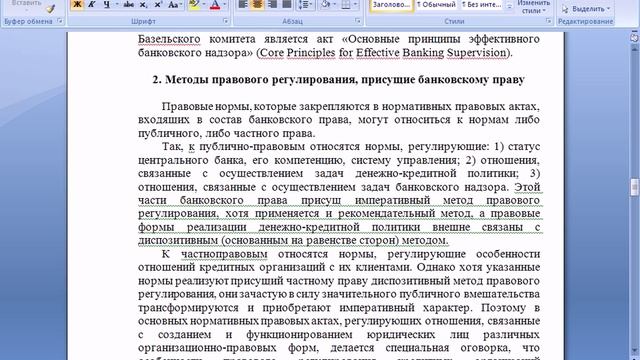Viewport: 640px width, 360px height.
Task: Click the phrase "Core Principles"
Action: (x=297, y=53)
